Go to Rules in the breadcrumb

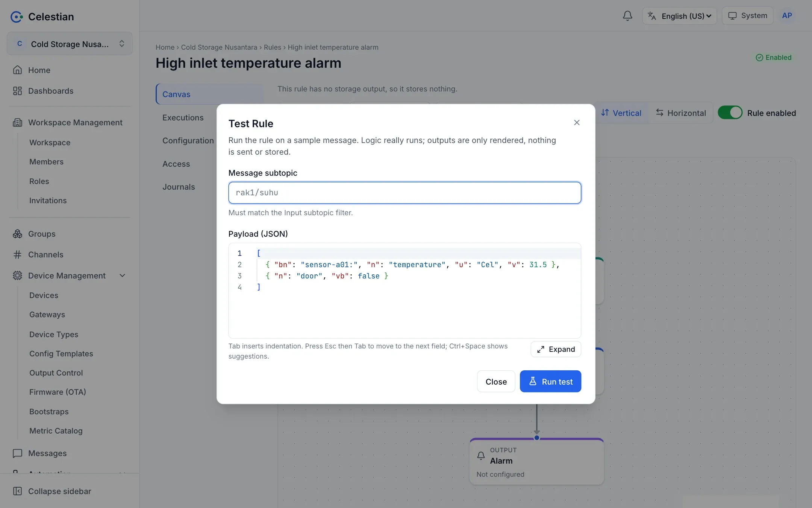click(272, 47)
